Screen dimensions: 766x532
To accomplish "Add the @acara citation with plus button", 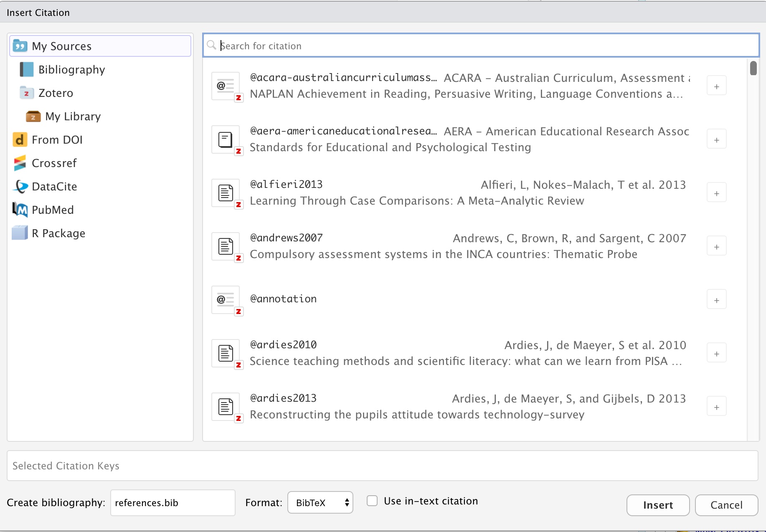I will (716, 86).
